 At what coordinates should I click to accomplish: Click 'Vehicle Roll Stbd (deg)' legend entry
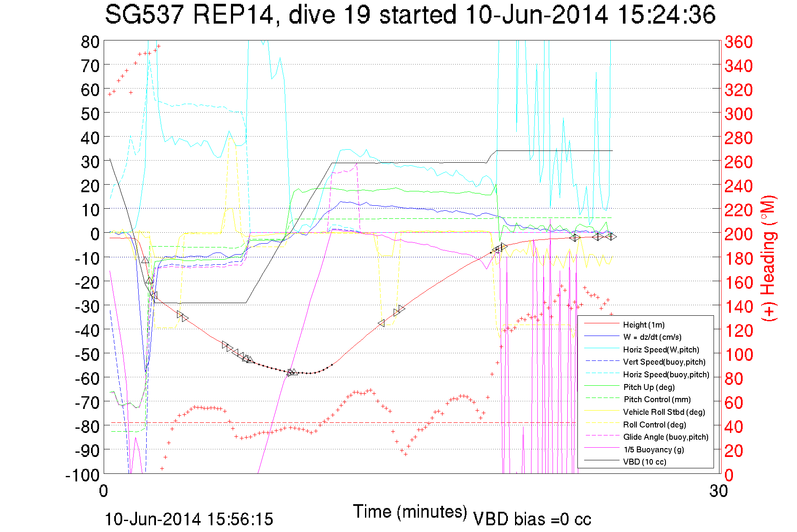click(664, 412)
